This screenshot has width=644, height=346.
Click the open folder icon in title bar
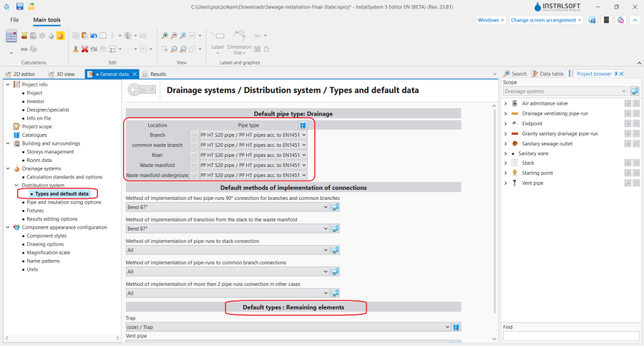tap(31, 6)
